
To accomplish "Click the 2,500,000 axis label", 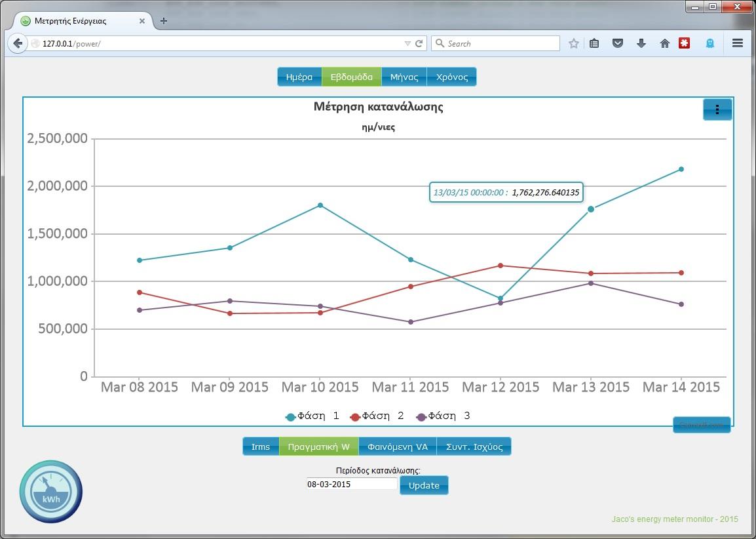I will (58, 138).
